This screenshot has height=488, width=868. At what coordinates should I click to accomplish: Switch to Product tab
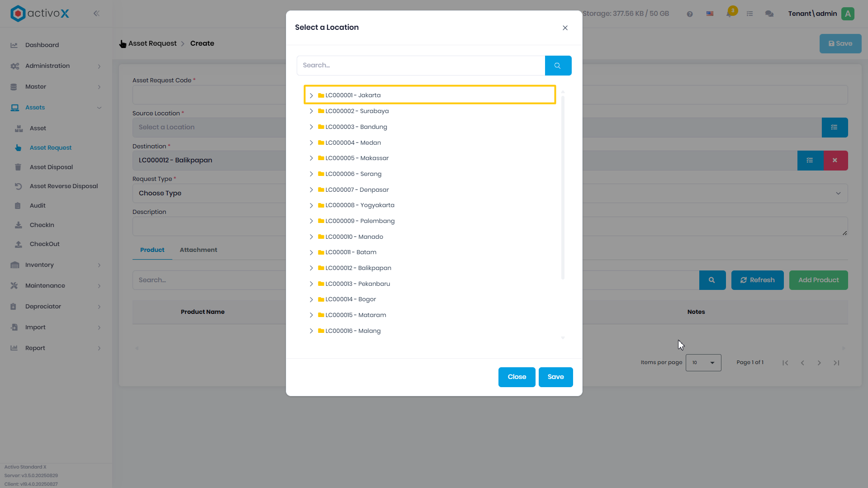(x=152, y=250)
